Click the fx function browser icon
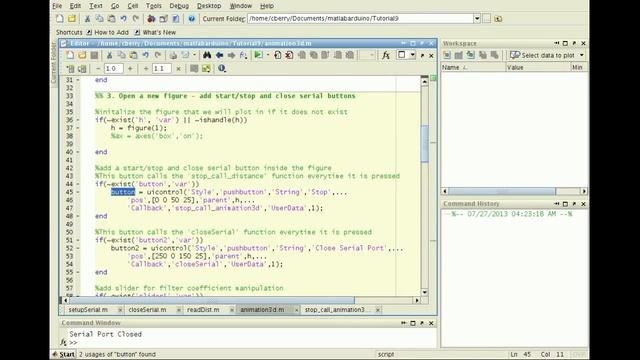Image resolution: width=640 pixels, height=360 pixels. 386,55
